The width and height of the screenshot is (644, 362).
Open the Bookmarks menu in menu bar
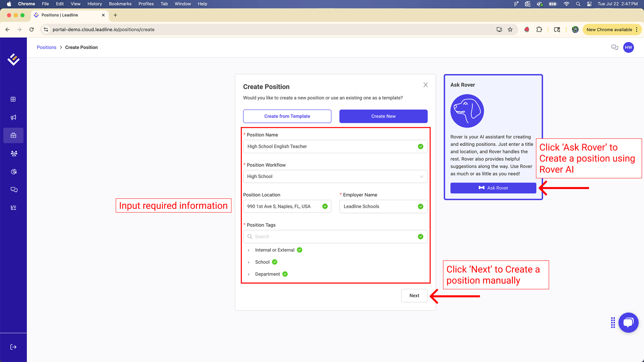tap(120, 4)
